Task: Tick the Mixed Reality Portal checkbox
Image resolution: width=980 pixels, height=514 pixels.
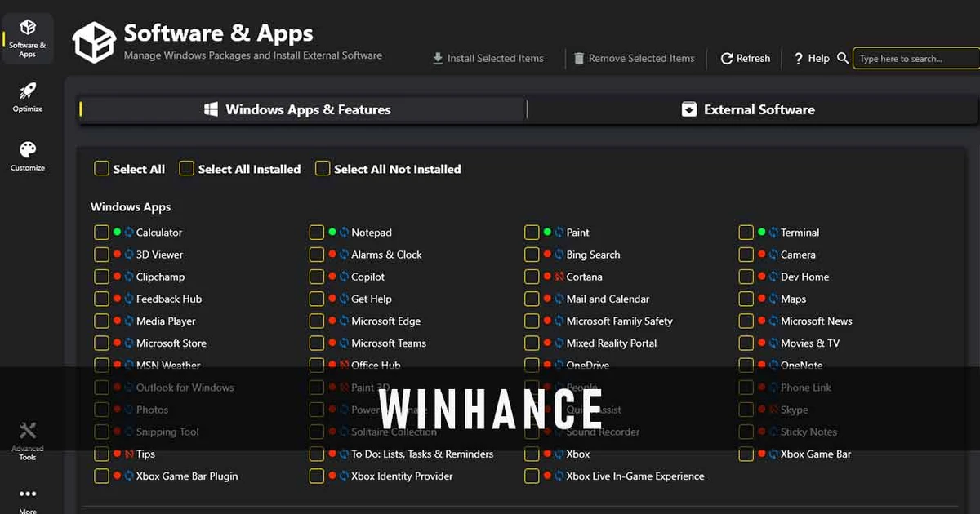Action: (x=532, y=343)
